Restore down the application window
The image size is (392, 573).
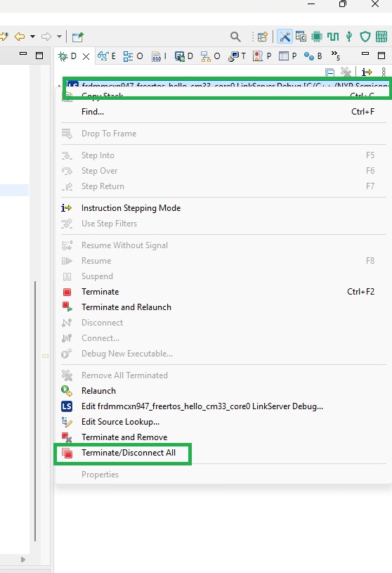point(342,4)
